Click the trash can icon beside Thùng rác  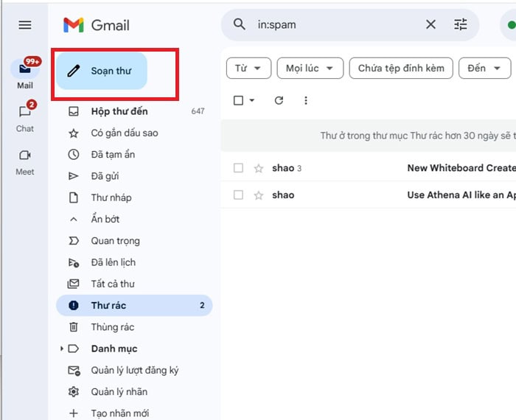[74, 327]
